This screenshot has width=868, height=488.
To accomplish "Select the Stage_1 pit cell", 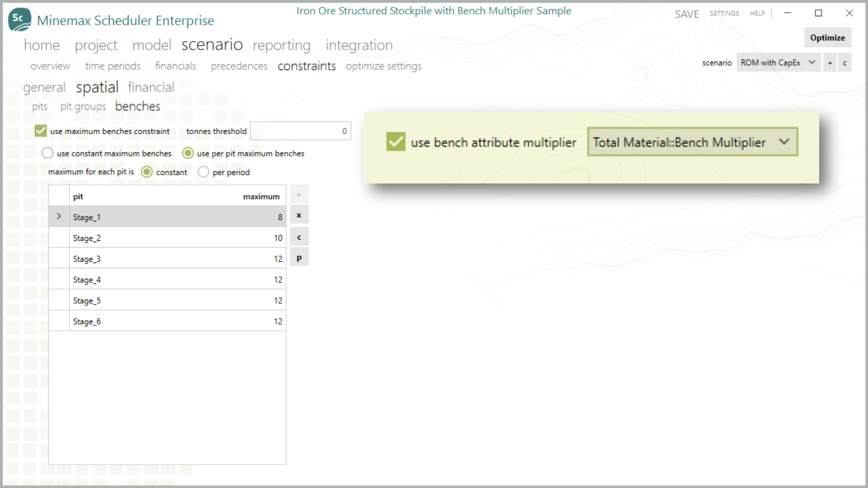I will pyautogui.click(x=87, y=217).
